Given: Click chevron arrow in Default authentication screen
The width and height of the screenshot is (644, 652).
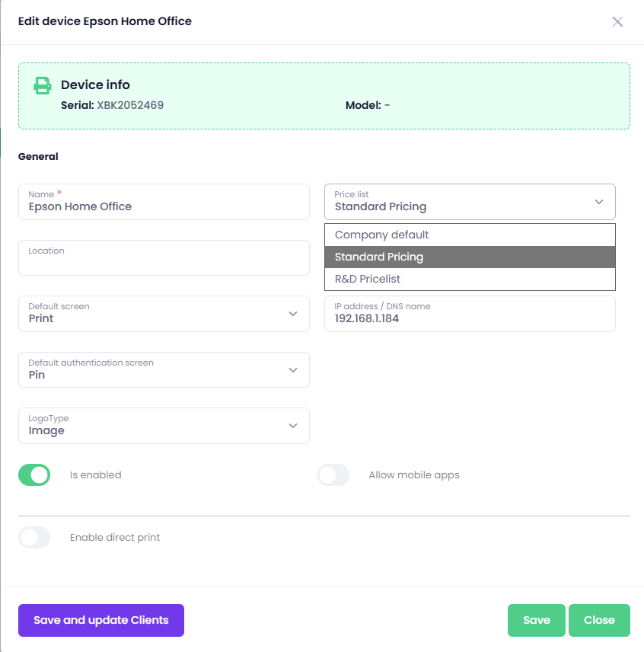Looking at the screenshot, I should coord(293,370).
